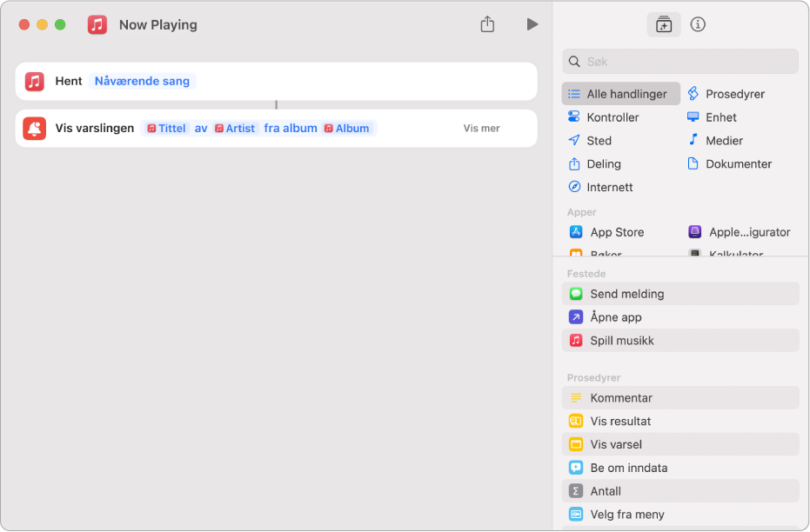This screenshot has width=810, height=532.
Task: Select the Nåværende sang parameter
Action: coord(142,81)
